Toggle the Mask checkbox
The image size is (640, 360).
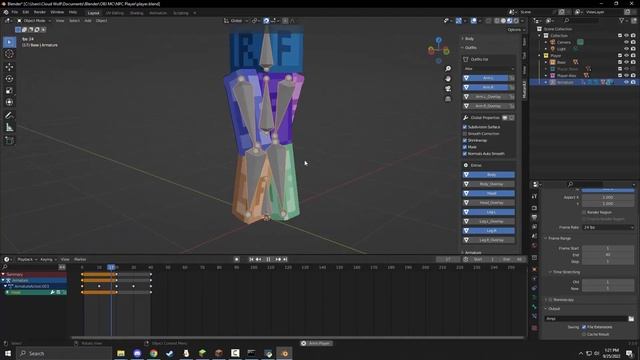(464, 147)
